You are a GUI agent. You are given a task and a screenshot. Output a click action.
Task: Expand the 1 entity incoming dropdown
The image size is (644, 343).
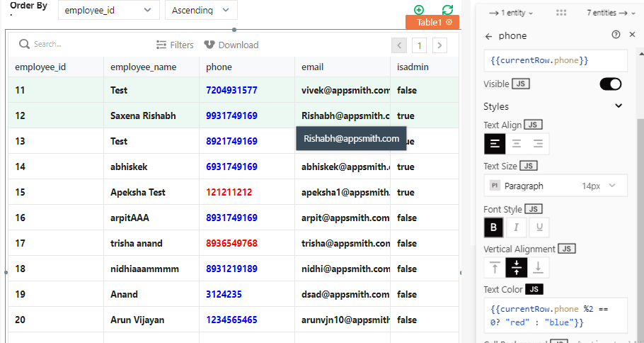point(511,13)
